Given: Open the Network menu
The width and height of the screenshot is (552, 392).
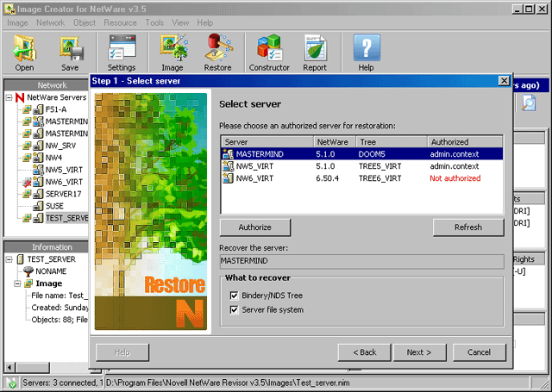Looking at the screenshot, I should pyautogui.click(x=50, y=22).
